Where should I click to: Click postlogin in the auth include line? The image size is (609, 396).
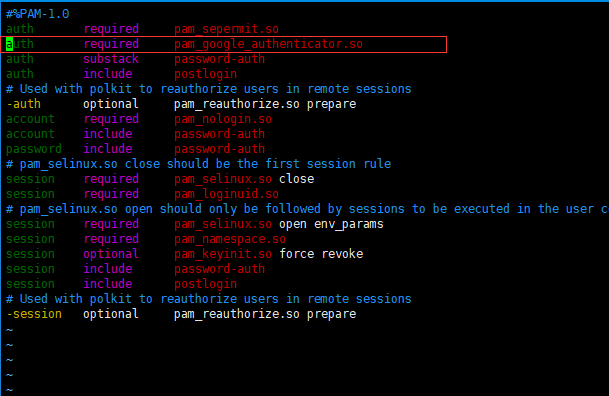(205, 74)
